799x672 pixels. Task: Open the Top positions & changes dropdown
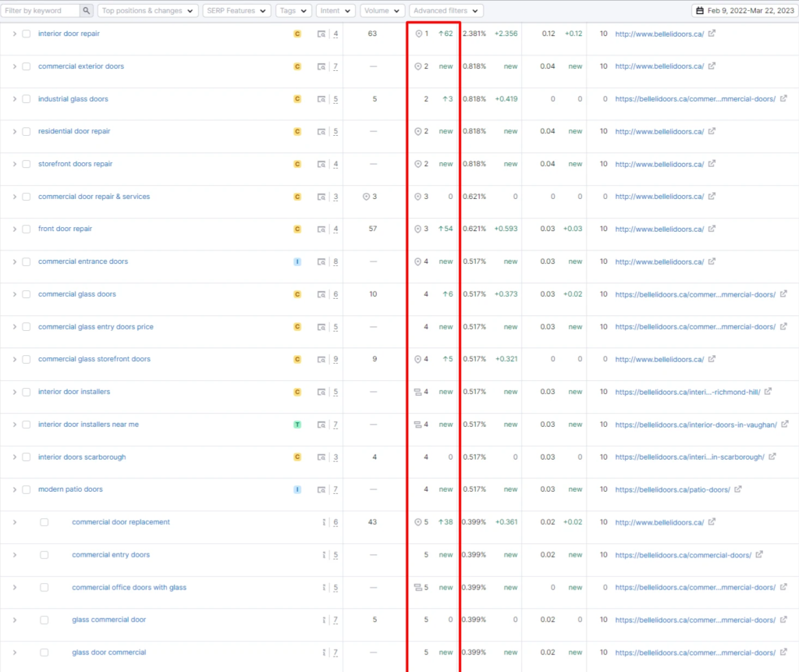(147, 11)
